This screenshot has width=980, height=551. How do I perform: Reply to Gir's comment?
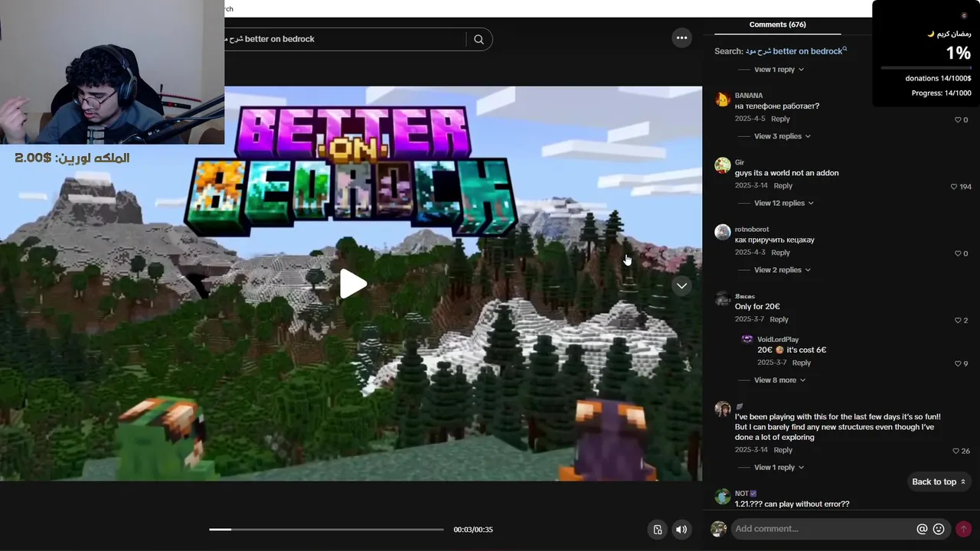point(782,185)
